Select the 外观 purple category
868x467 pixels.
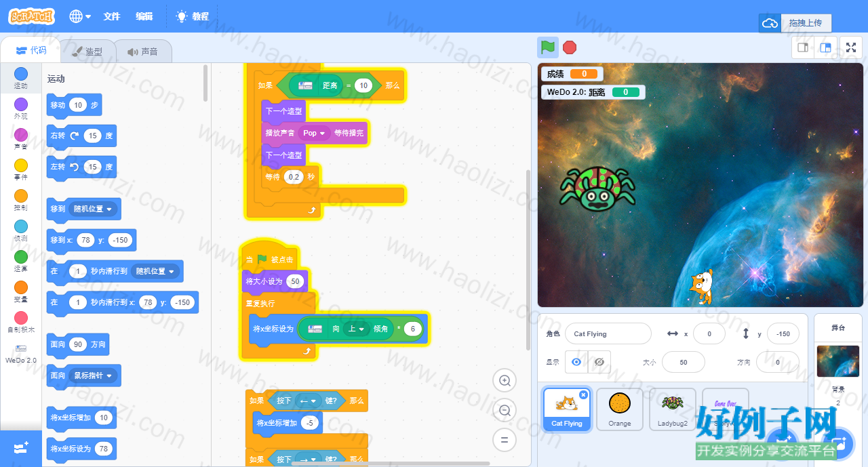tap(21, 108)
